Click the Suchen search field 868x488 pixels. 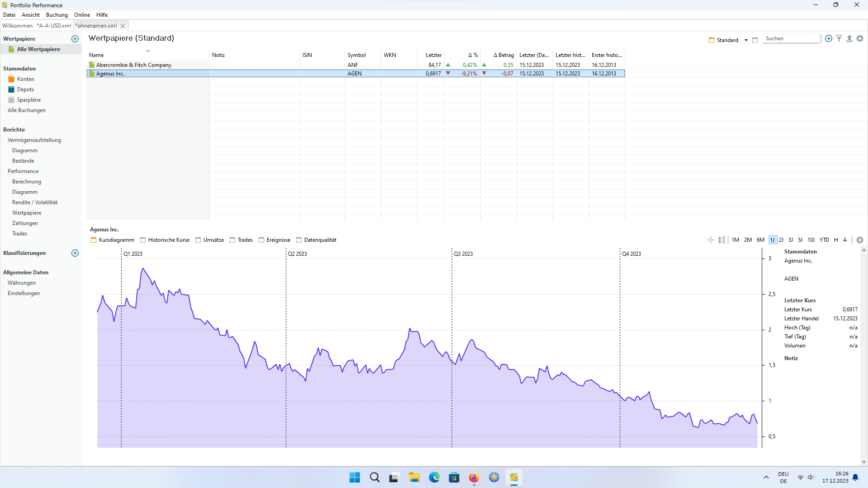pyautogui.click(x=791, y=39)
